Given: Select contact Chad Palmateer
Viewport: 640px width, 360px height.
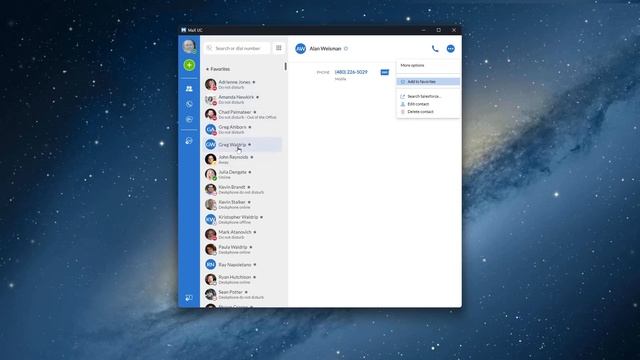Looking at the screenshot, I should click(243, 114).
